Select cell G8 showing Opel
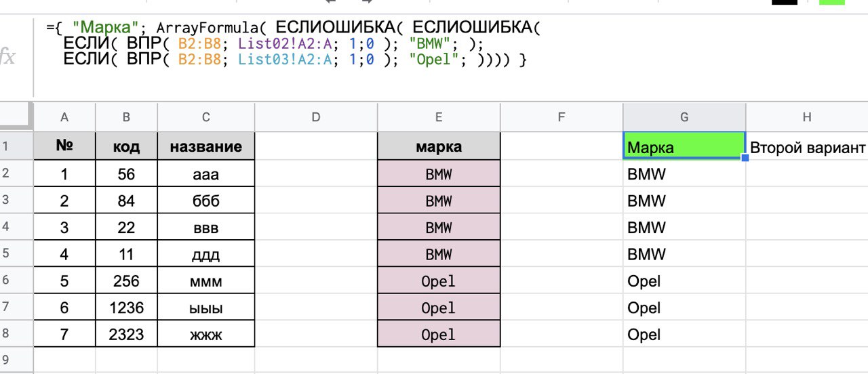Screen dimensions: 868x374 point(684,334)
